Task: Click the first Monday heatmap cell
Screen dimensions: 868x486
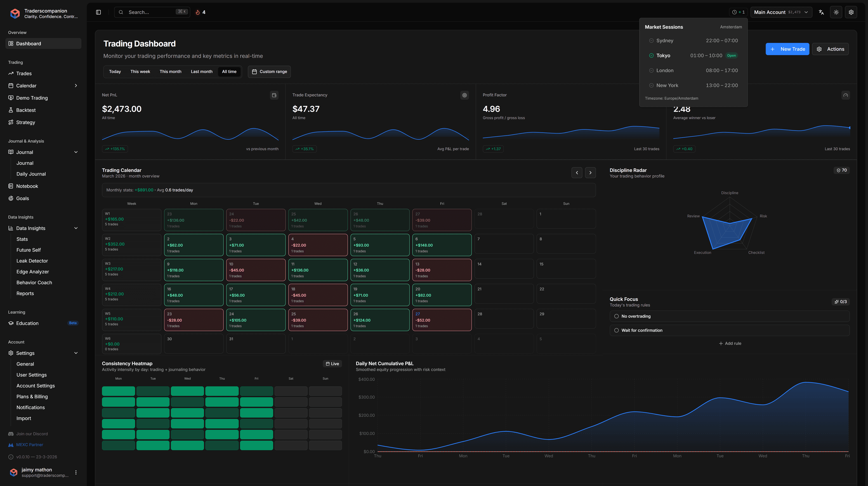Action: pyautogui.click(x=118, y=391)
